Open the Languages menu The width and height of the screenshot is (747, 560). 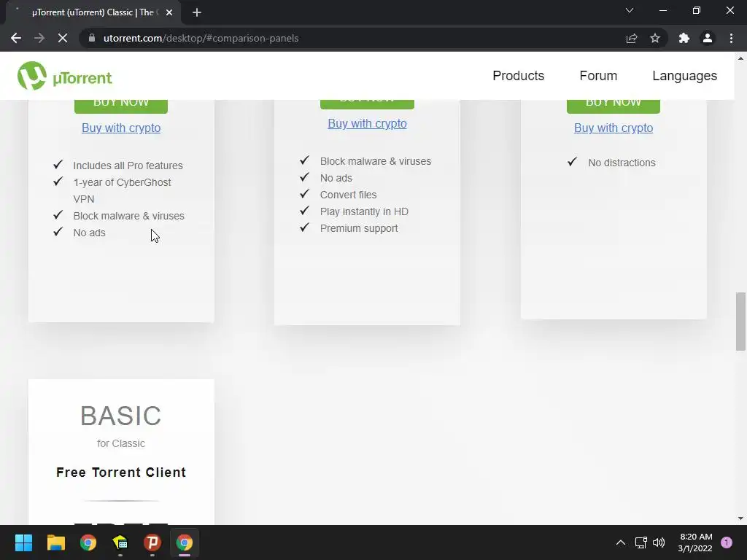pyautogui.click(x=684, y=76)
